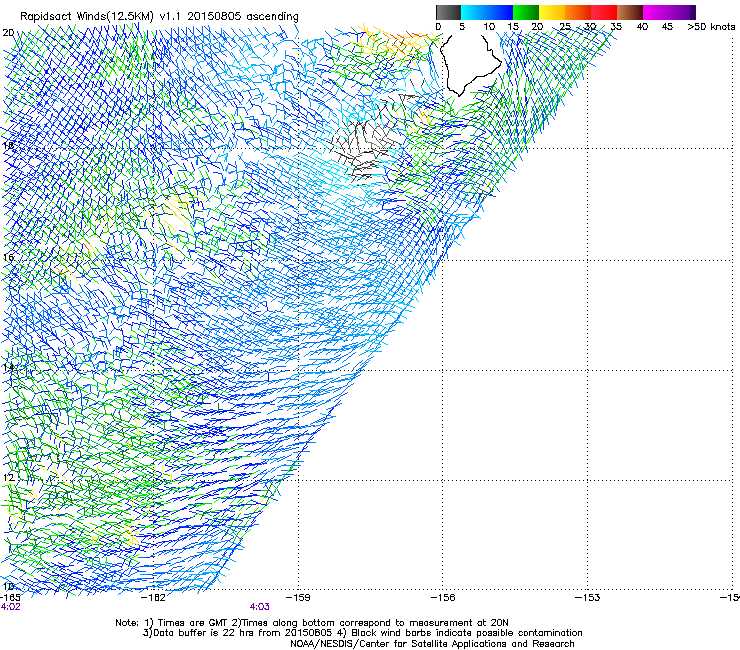Click latitude label '18' on the left axis
The width and height of the screenshot is (740, 650).
tap(8, 145)
